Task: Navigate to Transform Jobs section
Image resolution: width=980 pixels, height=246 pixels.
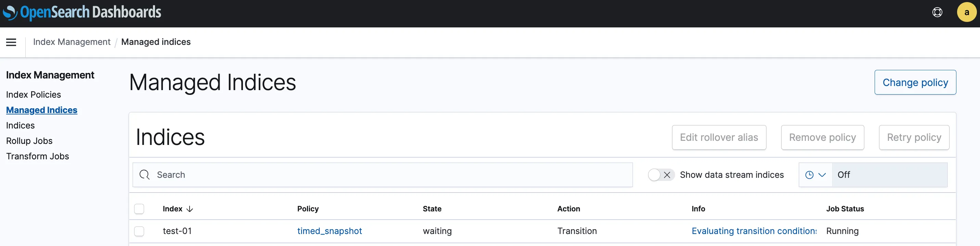Action: [37, 156]
